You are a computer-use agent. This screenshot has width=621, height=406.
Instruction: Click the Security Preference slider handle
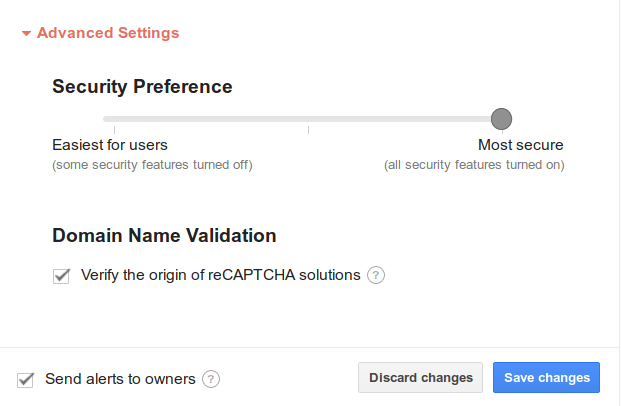tap(502, 119)
